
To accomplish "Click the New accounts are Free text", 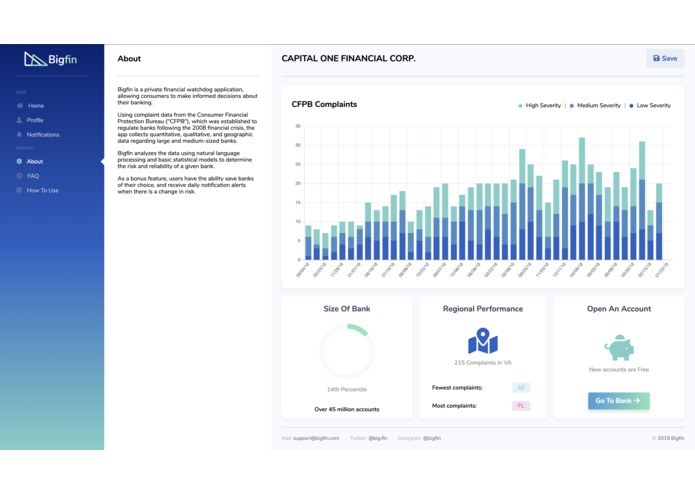I will click(x=619, y=370).
